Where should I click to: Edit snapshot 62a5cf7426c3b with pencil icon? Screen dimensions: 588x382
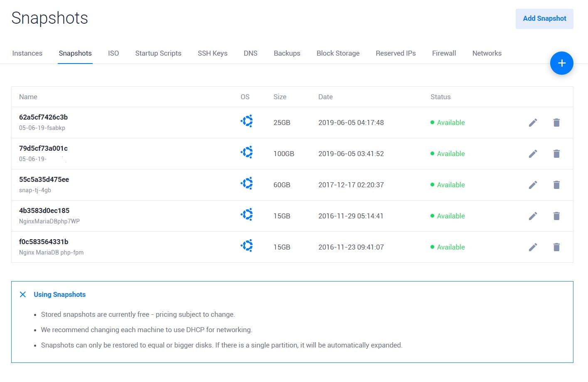click(x=533, y=122)
